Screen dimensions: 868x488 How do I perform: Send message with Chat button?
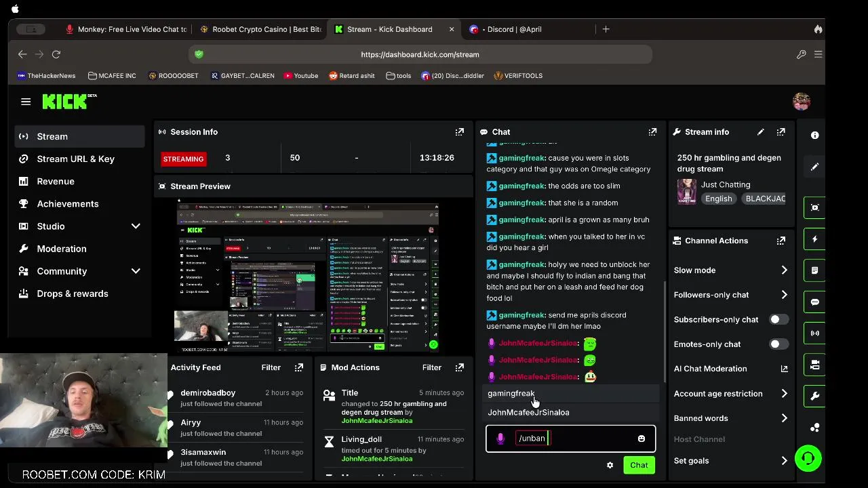[639, 465]
